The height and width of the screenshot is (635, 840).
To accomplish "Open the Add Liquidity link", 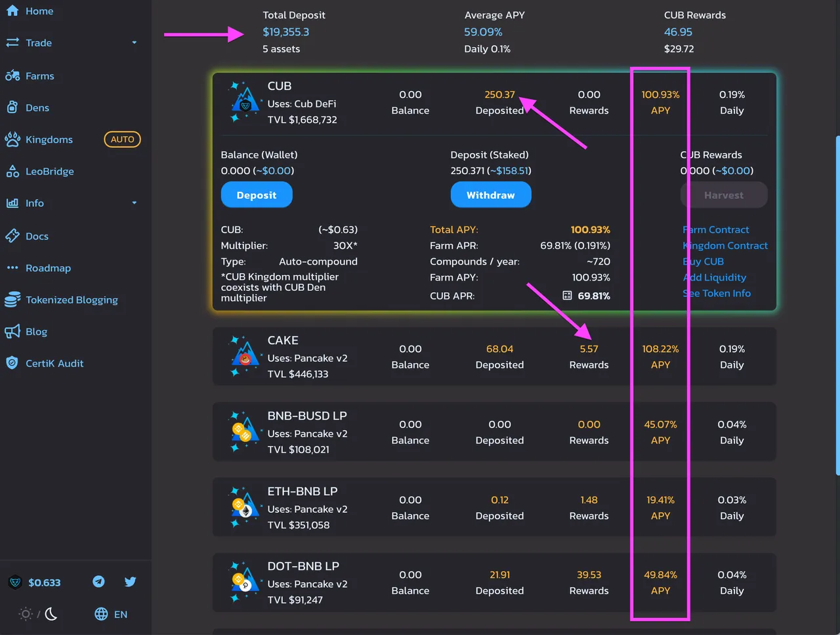I will [715, 277].
